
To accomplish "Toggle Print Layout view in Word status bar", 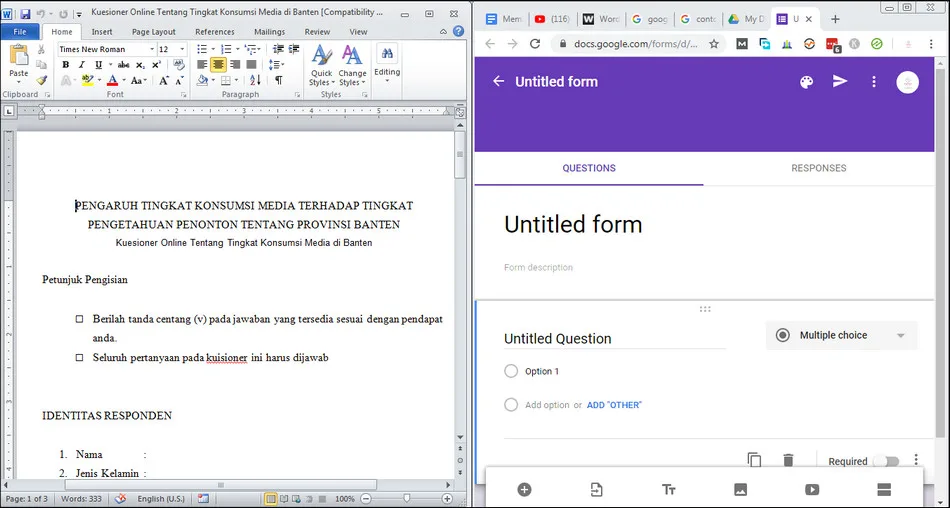I will point(271,499).
